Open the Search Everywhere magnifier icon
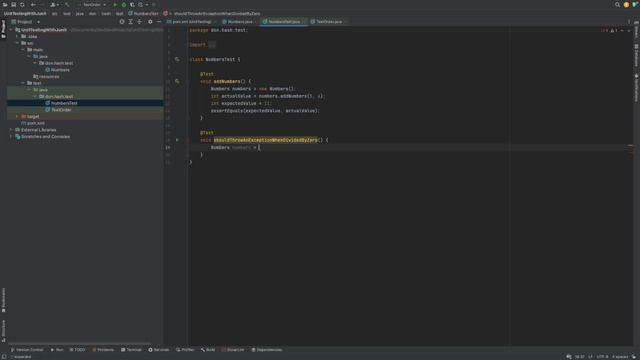Image resolution: width=640 pixels, height=360 pixels. tap(617, 4)
